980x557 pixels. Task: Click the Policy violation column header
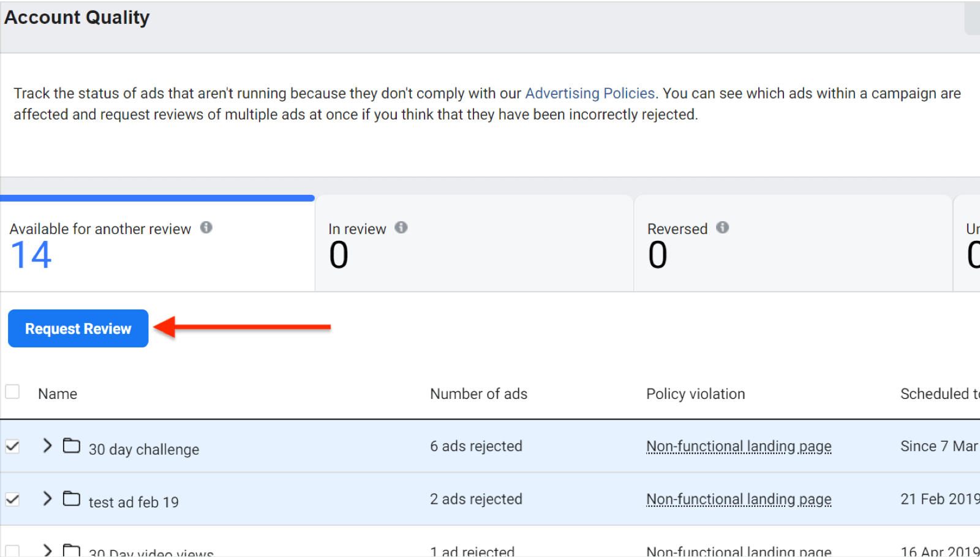[x=695, y=394]
